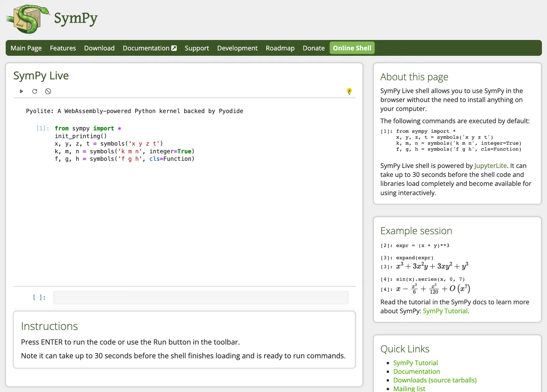Select the Online Shell tab
This screenshot has width=547, height=392.
click(x=352, y=48)
